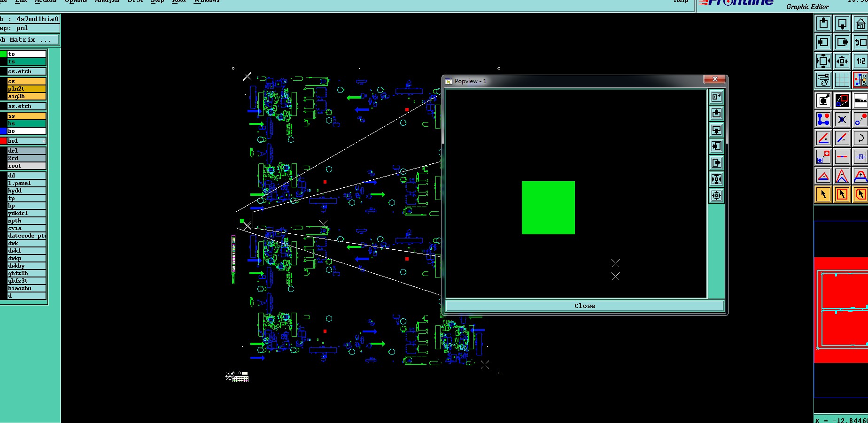Pan right inside the Popview window
The height and width of the screenshot is (423, 868).
pyautogui.click(x=716, y=163)
